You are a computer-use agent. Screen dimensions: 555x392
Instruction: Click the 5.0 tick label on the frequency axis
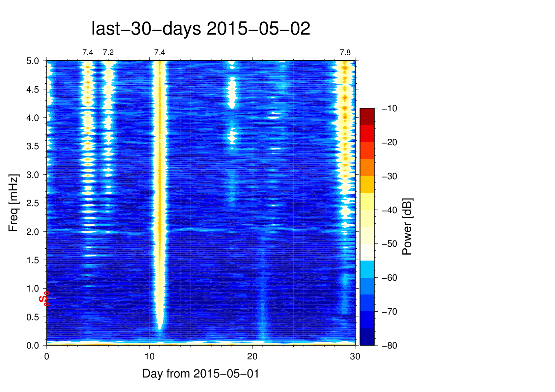click(33, 61)
